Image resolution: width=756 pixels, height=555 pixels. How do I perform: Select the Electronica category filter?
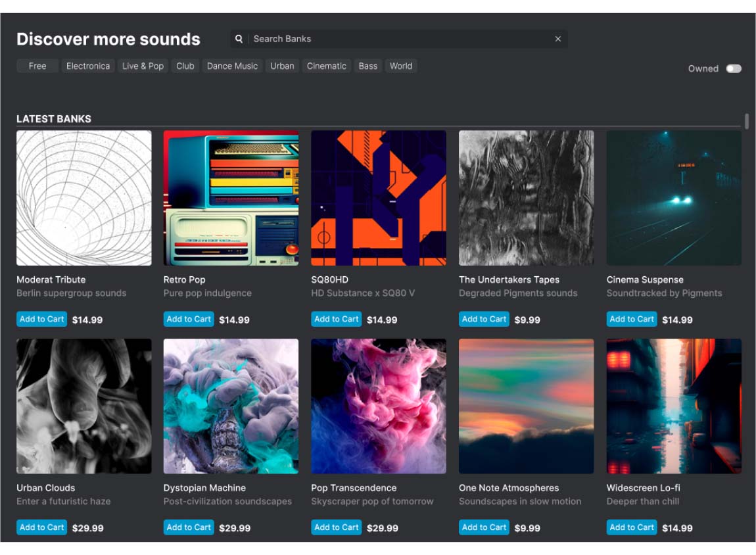[x=88, y=66]
